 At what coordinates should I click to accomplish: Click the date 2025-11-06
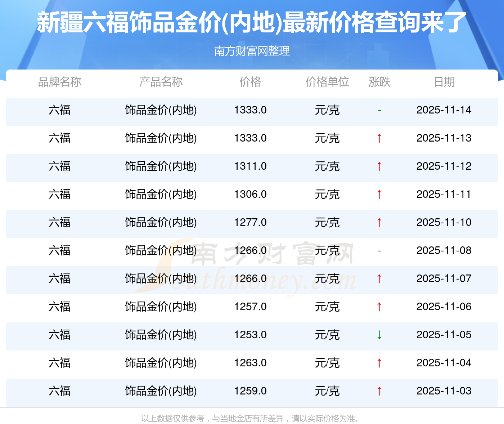click(x=444, y=307)
